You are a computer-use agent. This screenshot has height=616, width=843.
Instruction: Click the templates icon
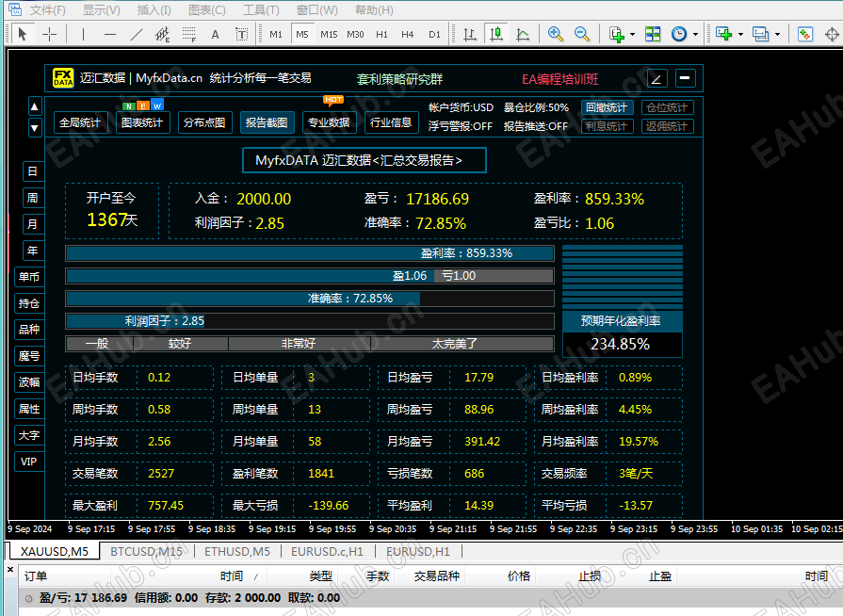pyautogui.click(x=761, y=35)
